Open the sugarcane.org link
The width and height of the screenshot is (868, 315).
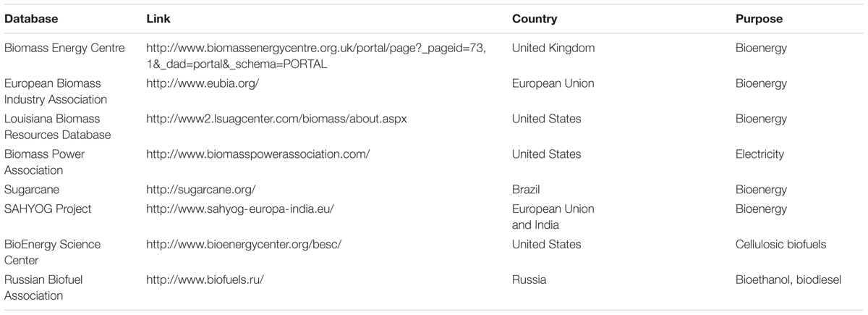click(201, 190)
